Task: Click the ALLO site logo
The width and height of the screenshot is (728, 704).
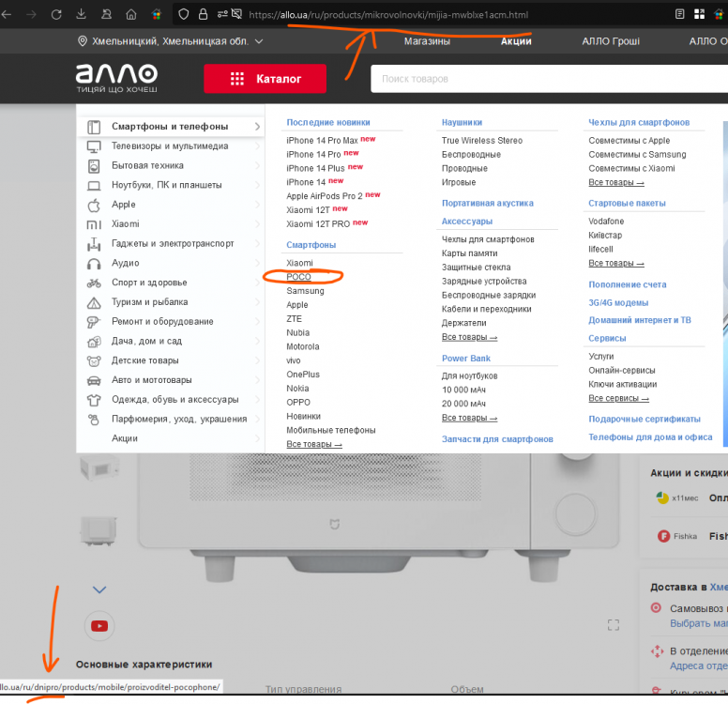Action: click(116, 79)
